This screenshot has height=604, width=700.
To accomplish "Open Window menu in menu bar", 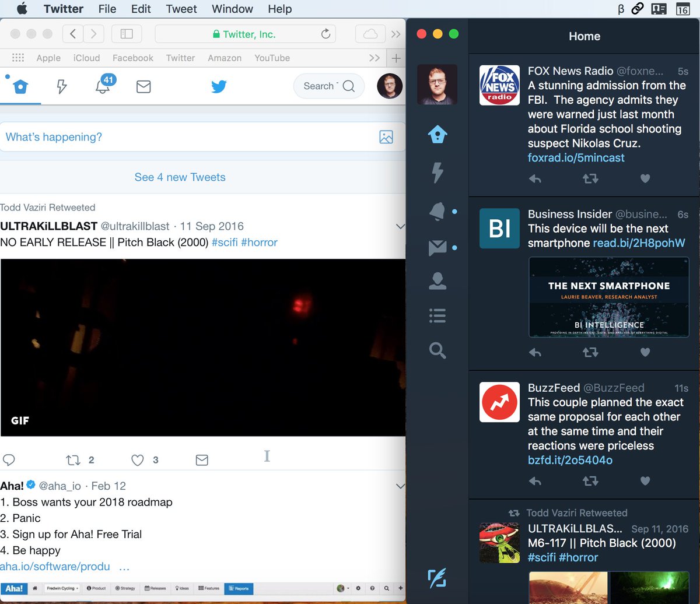I will pyautogui.click(x=232, y=9).
